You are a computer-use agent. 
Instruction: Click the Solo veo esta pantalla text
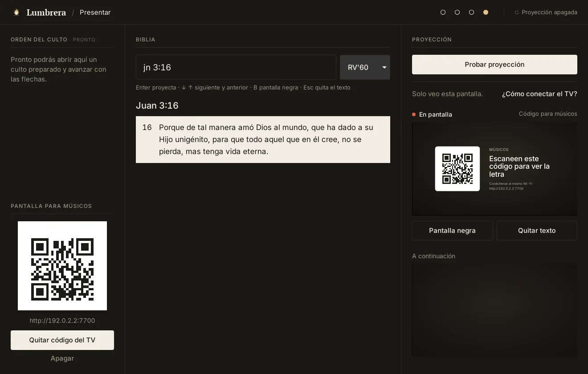(447, 94)
